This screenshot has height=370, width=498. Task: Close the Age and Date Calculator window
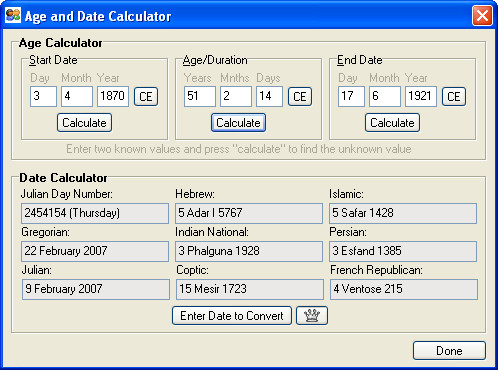[x=482, y=16]
